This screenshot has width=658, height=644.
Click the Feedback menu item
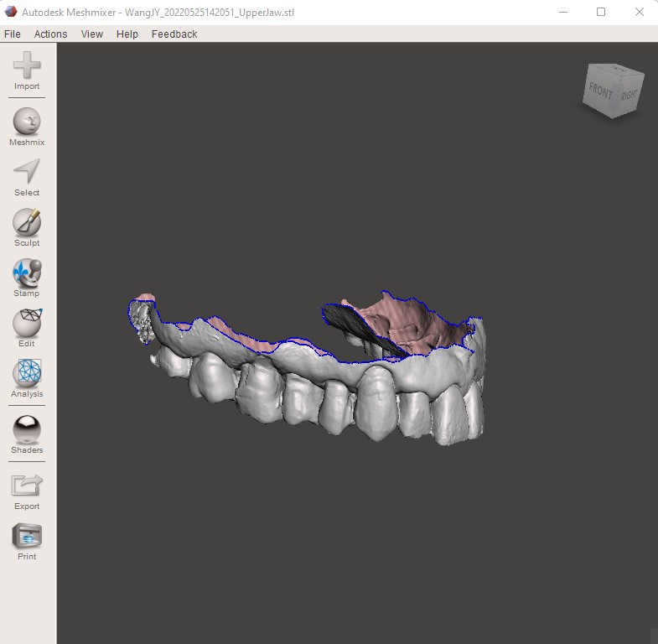click(x=174, y=34)
